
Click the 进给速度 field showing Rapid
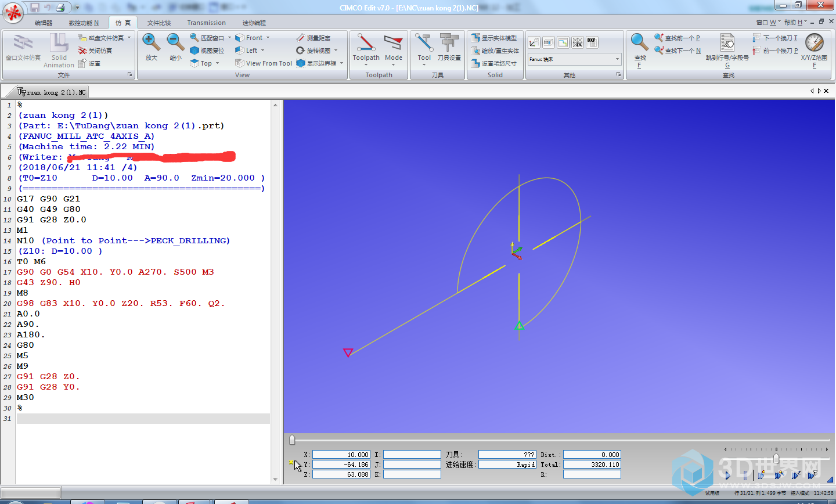(507, 465)
